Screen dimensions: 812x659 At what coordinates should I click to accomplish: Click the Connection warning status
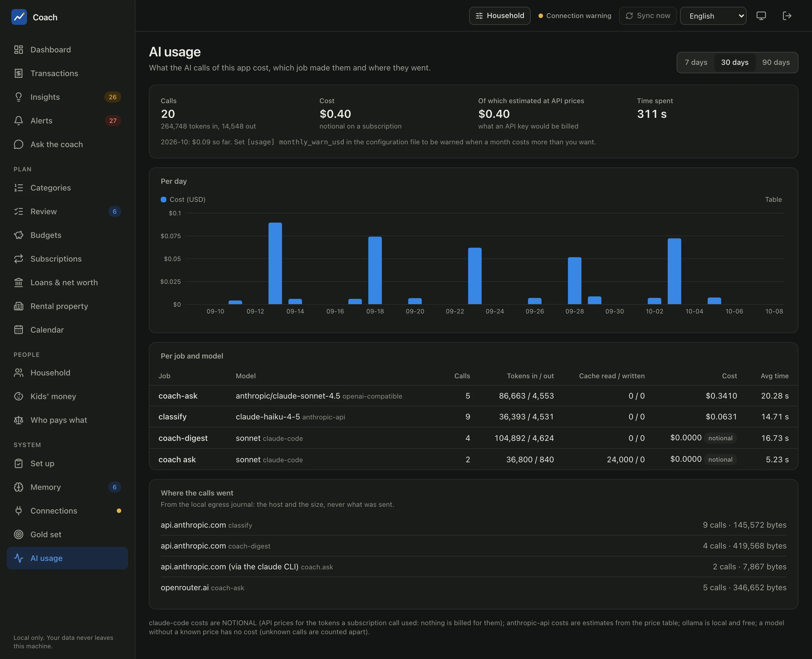[x=575, y=16]
